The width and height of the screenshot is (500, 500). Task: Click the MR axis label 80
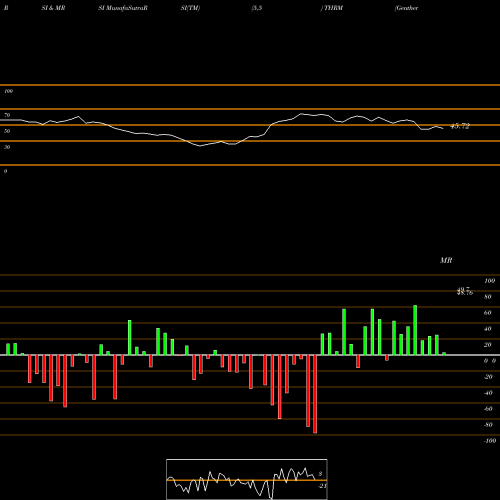tap(488, 297)
